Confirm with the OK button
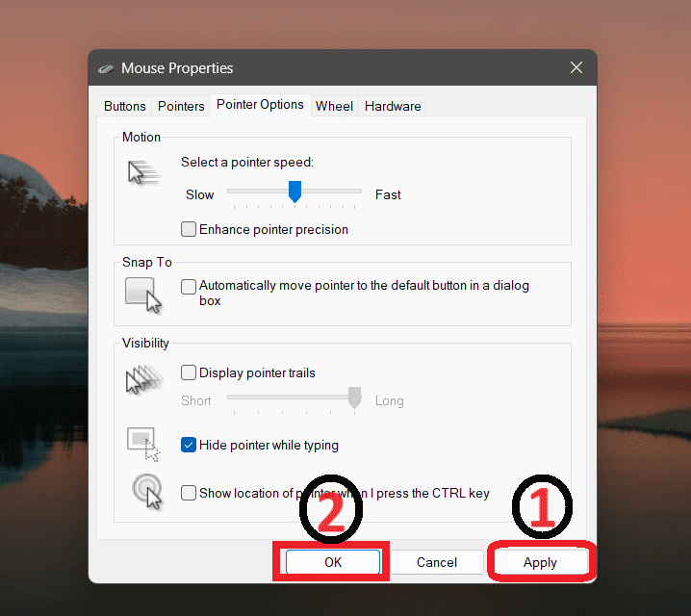 coord(333,562)
